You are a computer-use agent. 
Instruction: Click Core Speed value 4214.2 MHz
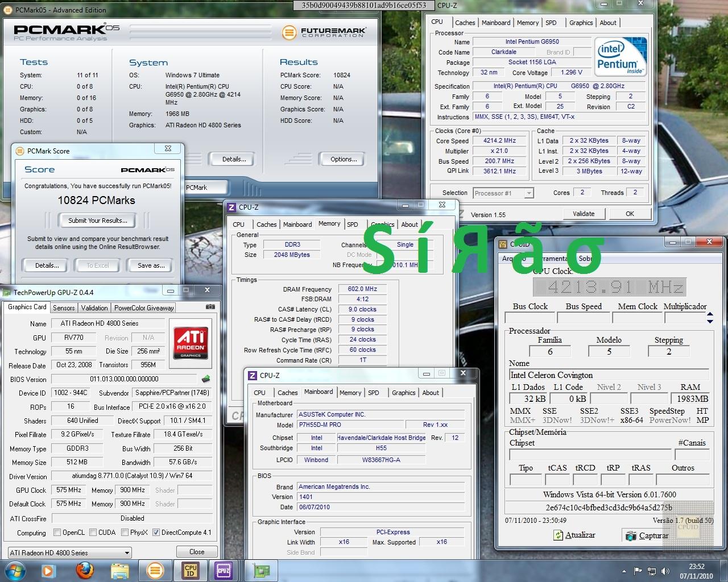(x=499, y=140)
